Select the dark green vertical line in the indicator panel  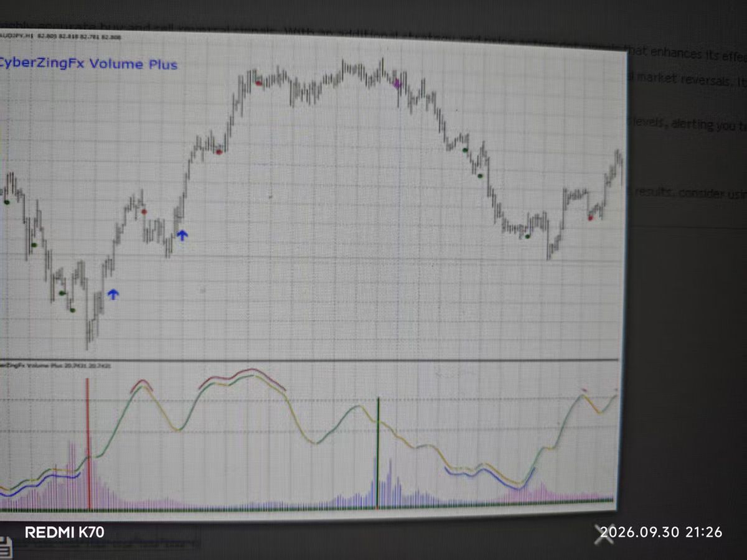pyautogui.click(x=377, y=453)
